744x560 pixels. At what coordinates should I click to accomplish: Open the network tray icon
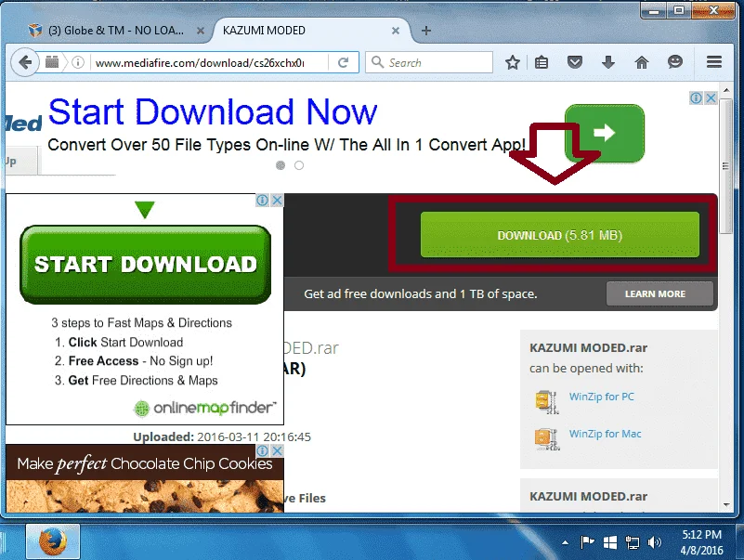coord(632,542)
